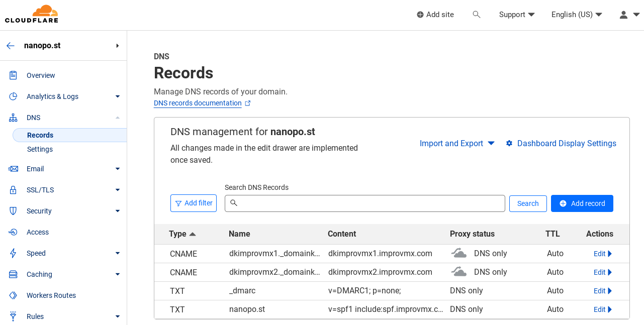Focus the Search DNS Records input
The width and height of the screenshot is (644, 325).
pyautogui.click(x=365, y=203)
